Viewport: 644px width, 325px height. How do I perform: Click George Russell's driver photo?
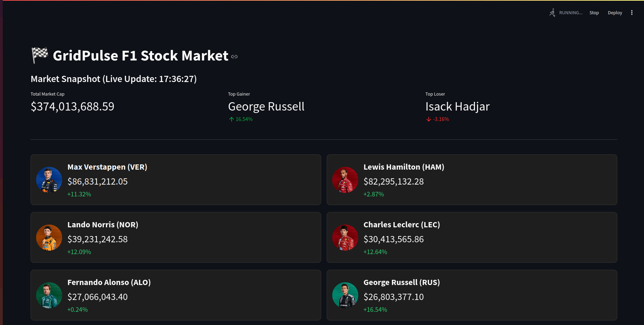click(x=345, y=295)
